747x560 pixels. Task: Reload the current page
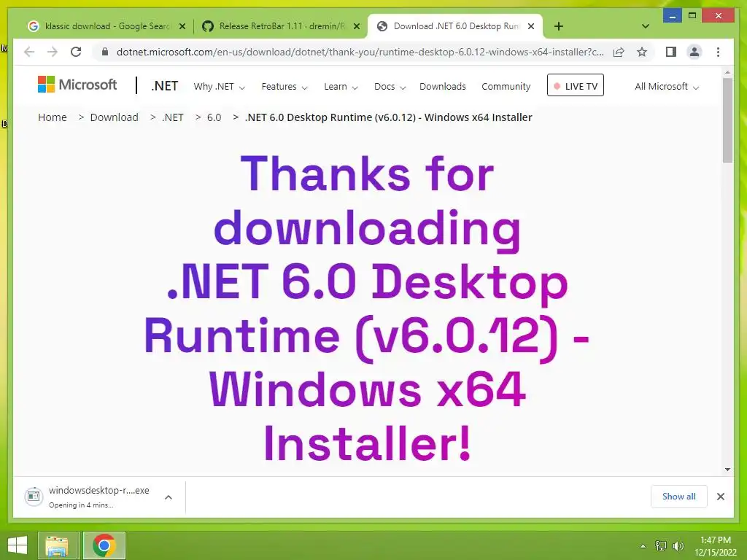[76, 52]
